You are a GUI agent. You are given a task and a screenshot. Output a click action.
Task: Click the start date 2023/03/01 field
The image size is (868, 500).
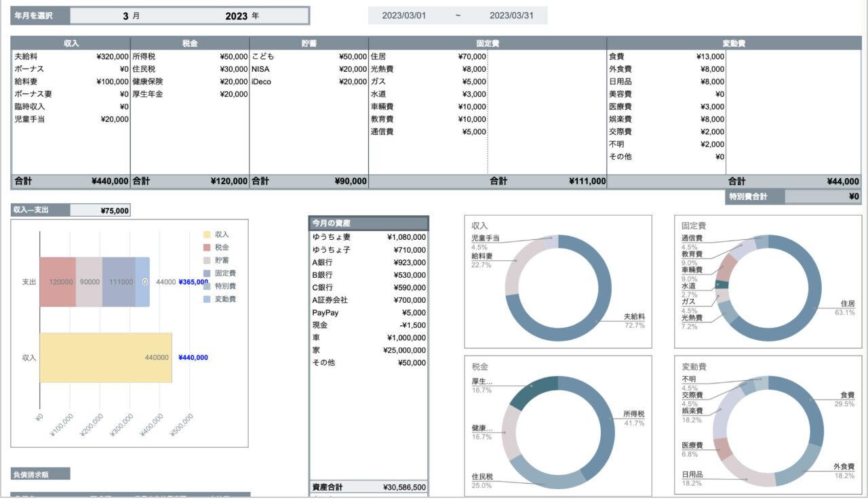click(x=404, y=16)
